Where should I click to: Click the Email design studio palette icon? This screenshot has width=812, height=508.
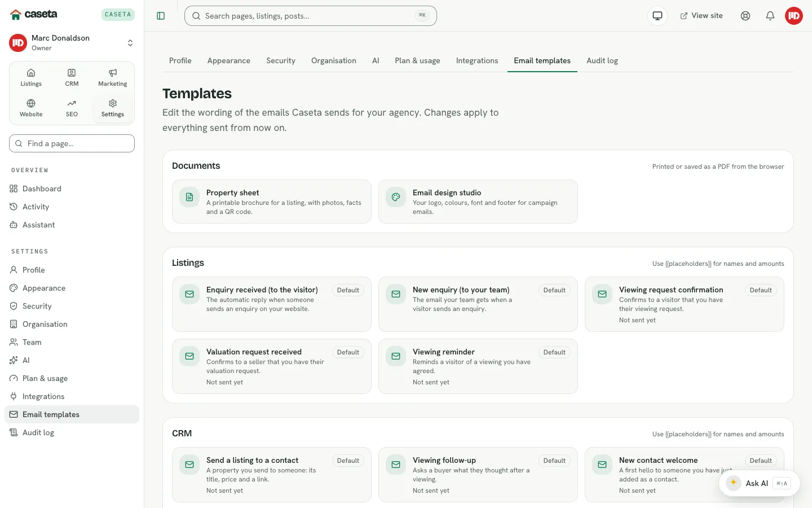click(396, 197)
